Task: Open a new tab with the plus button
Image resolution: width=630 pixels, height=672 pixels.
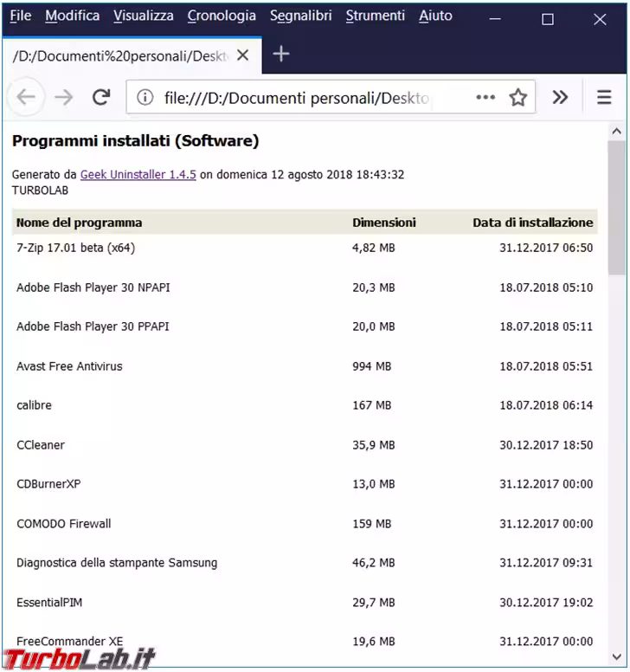Action: tap(280, 55)
